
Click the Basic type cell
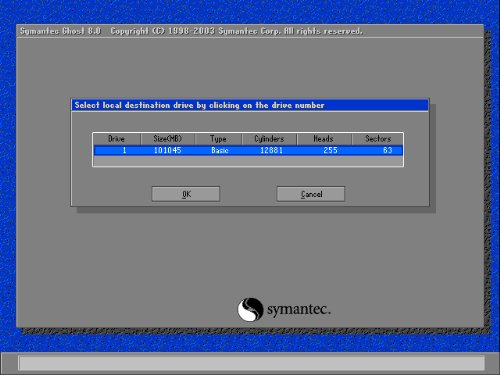tap(220, 150)
